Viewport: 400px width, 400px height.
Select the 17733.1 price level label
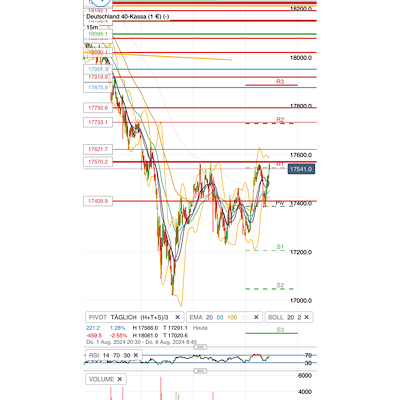(x=98, y=122)
